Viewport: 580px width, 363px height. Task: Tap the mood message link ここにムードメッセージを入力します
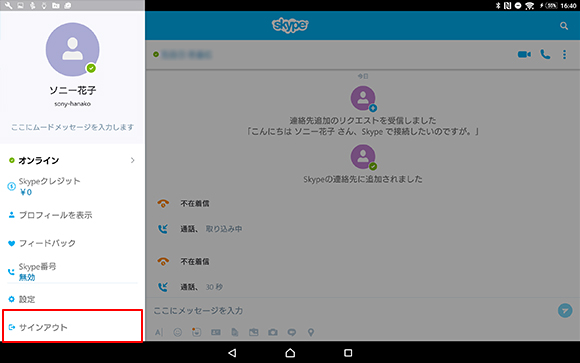click(x=72, y=127)
